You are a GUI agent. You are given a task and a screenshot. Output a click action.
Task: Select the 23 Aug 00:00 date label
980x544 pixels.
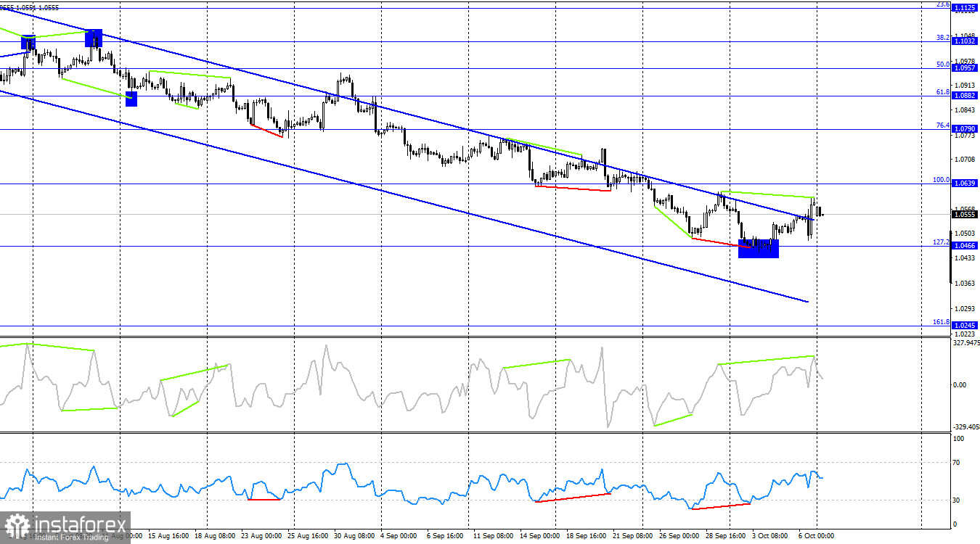pos(263,536)
